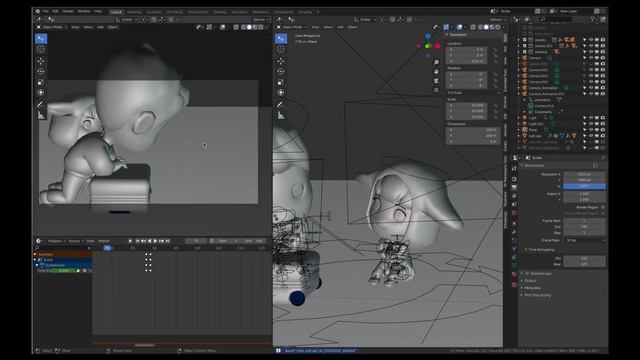
Task: Select the Cursor tool in left viewport
Action: (41, 49)
